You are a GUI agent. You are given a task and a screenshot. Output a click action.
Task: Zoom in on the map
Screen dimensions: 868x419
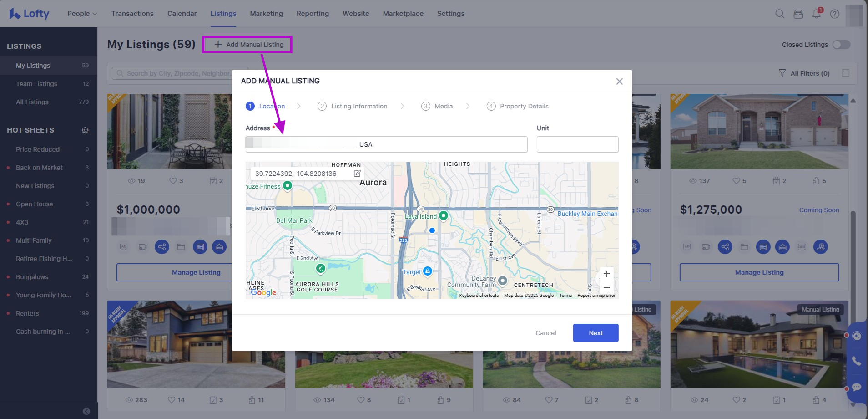tap(606, 274)
